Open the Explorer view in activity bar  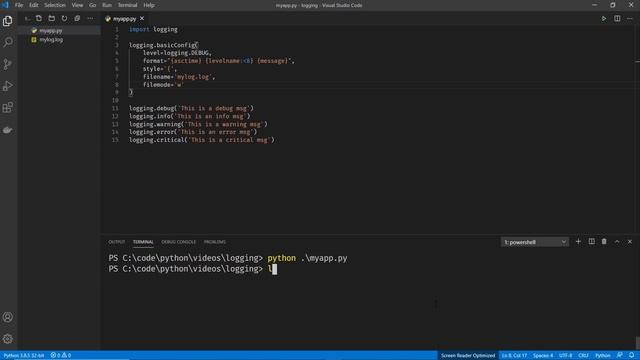[x=8, y=21]
